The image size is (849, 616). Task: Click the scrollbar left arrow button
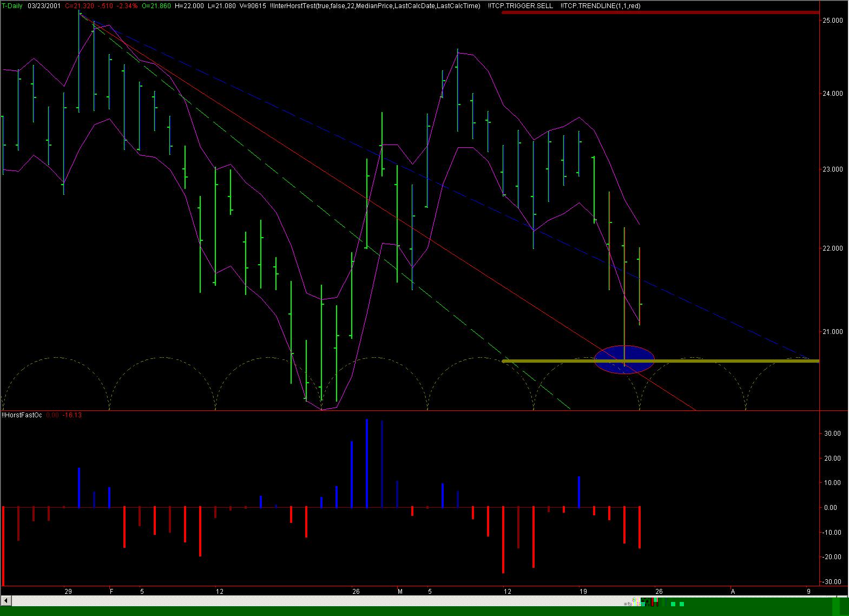click(7, 601)
